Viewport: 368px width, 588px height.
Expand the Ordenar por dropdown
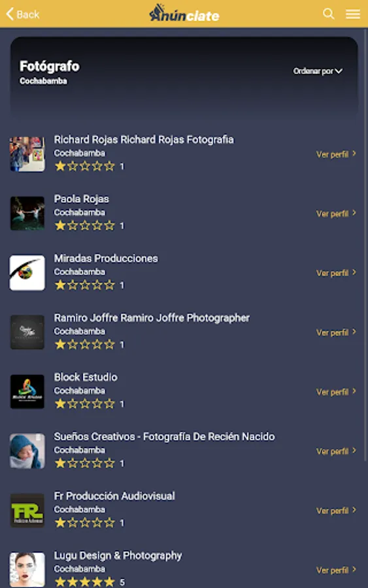click(318, 71)
